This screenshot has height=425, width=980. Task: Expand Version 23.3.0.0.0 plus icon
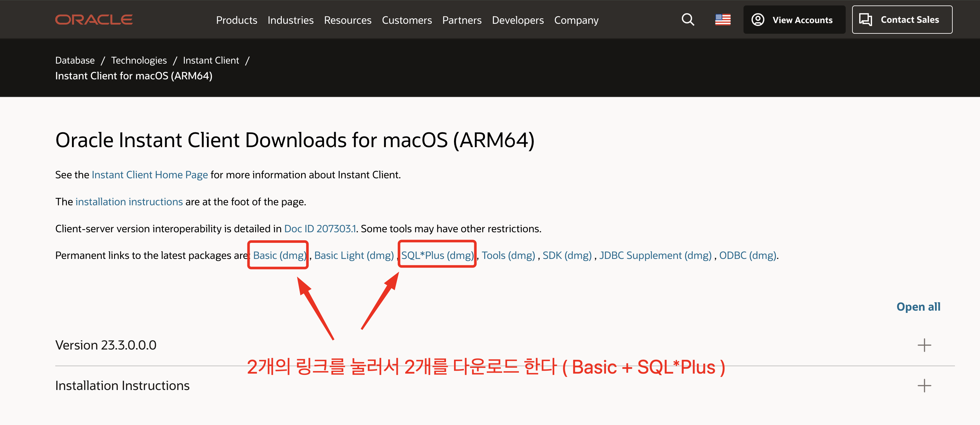click(924, 345)
